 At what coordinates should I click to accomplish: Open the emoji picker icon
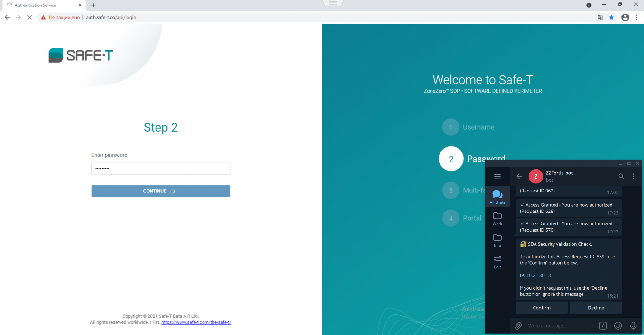click(x=618, y=326)
